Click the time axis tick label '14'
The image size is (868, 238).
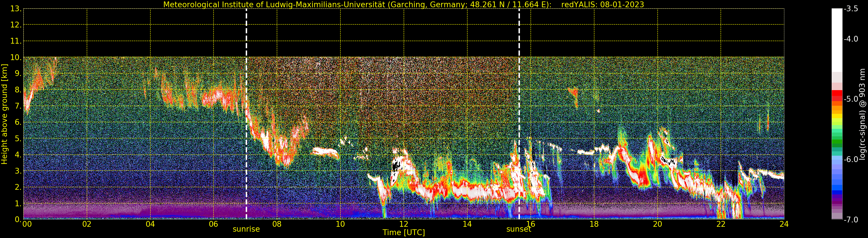coord(467,224)
